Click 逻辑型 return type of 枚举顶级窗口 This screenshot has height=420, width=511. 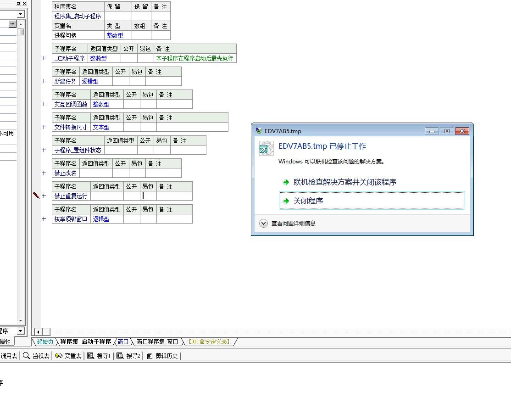pyautogui.click(x=101, y=219)
